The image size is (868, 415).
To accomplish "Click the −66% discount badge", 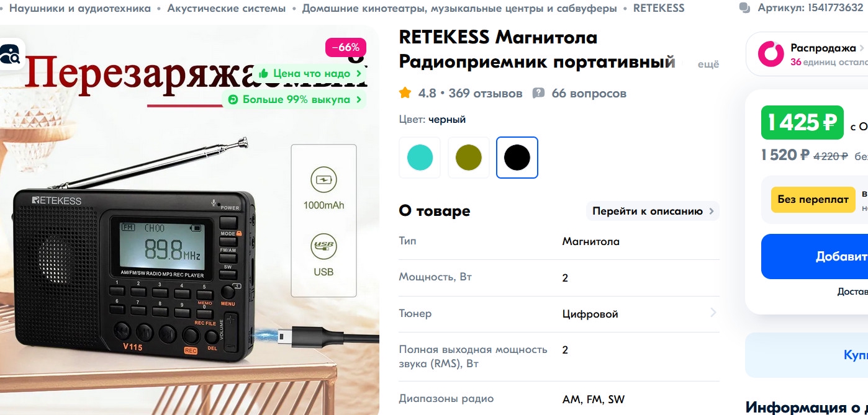I will click(346, 47).
